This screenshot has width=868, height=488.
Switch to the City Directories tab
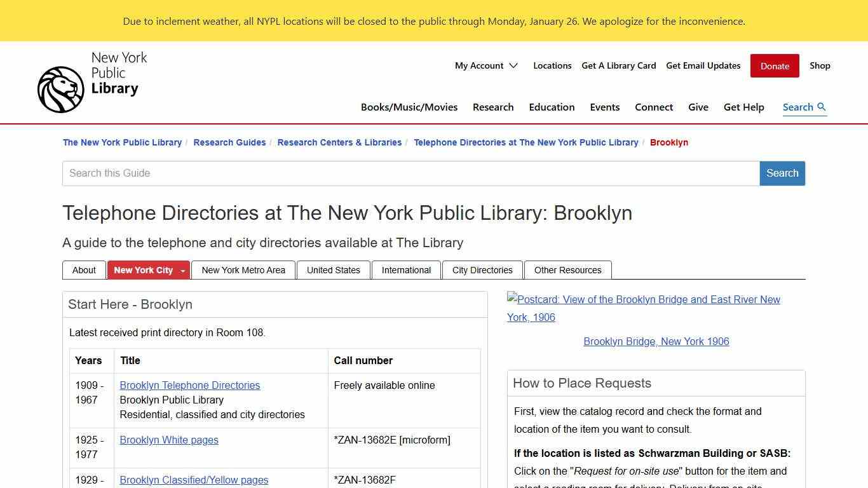coord(482,270)
